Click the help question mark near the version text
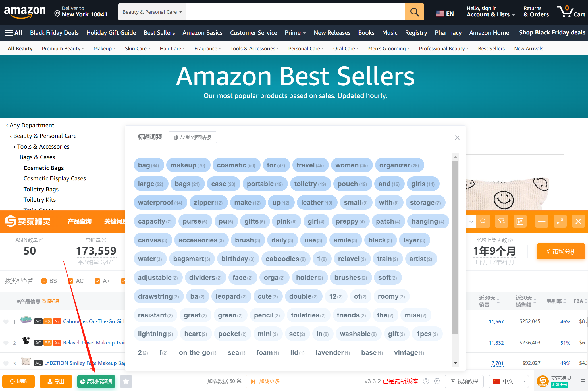 [x=426, y=381]
